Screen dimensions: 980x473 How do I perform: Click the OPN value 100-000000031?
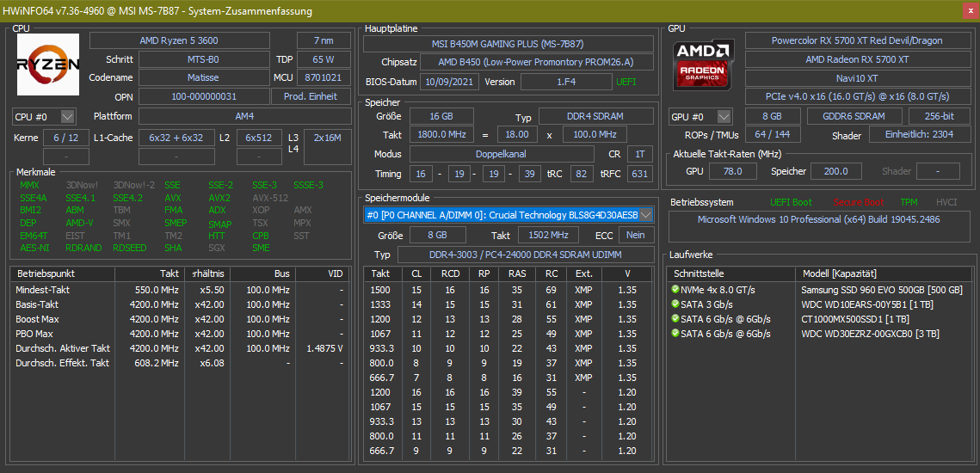pyautogui.click(x=204, y=96)
